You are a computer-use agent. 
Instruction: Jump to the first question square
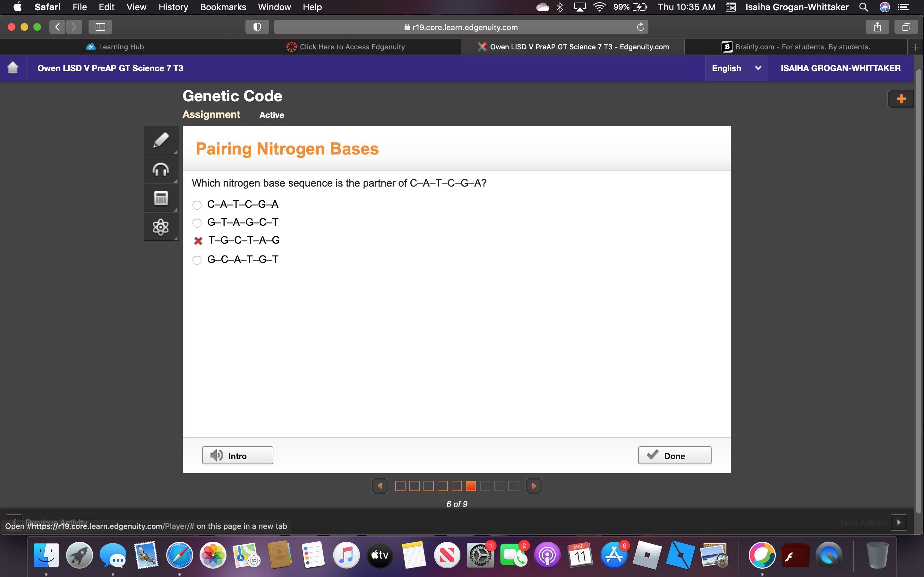point(400,486)
